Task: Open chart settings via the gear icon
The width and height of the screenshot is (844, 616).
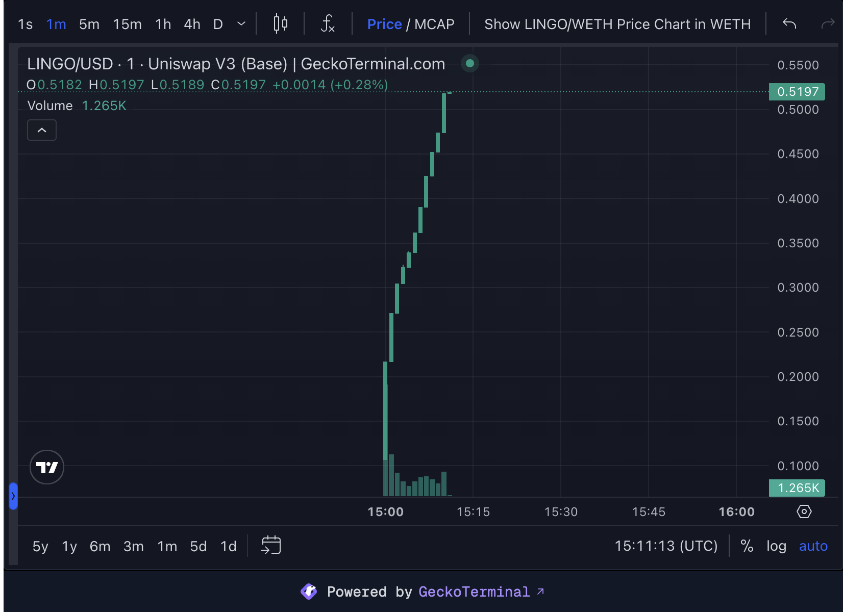Action: coord(804,511)
